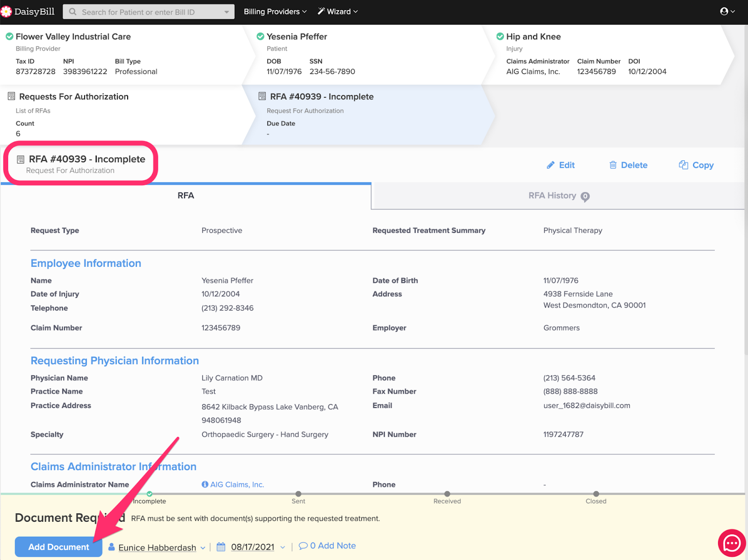Click the Sent progress step marker
The image size is (748, 560).
298,494
